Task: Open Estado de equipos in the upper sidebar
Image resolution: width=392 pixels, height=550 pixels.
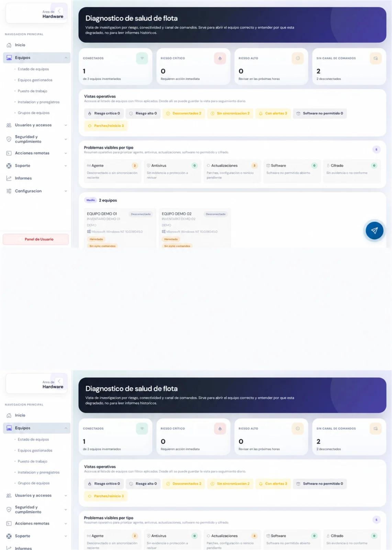Action: tap(33, 69)
